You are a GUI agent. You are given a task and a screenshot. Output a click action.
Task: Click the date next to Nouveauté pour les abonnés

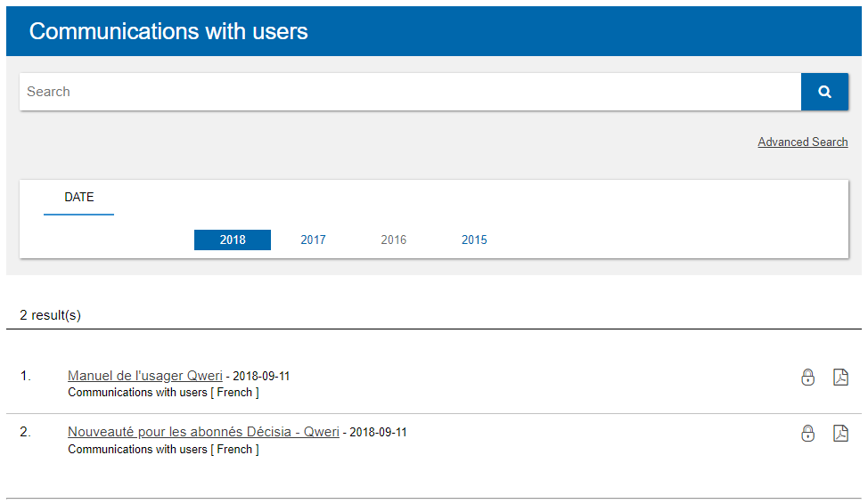pos(378,433)
